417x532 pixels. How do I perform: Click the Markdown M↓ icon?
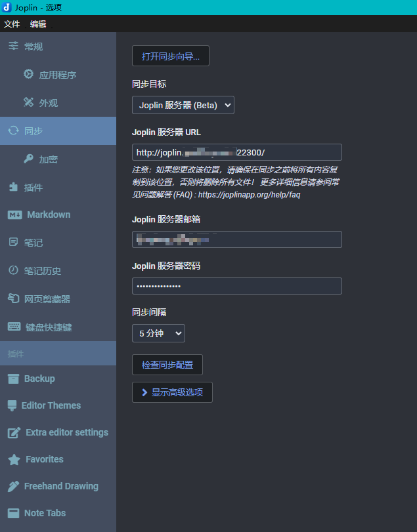pyautogui.click(x=14, y=215)
